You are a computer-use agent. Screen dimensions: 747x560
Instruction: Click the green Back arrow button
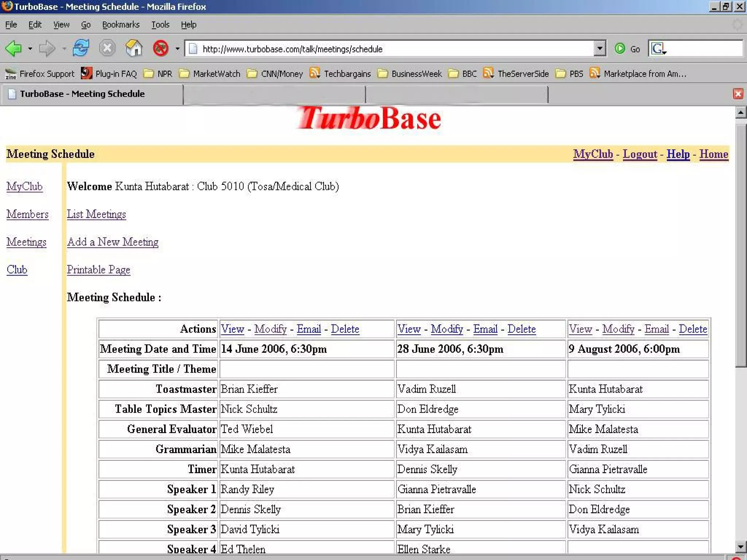[x=14, y=48]
